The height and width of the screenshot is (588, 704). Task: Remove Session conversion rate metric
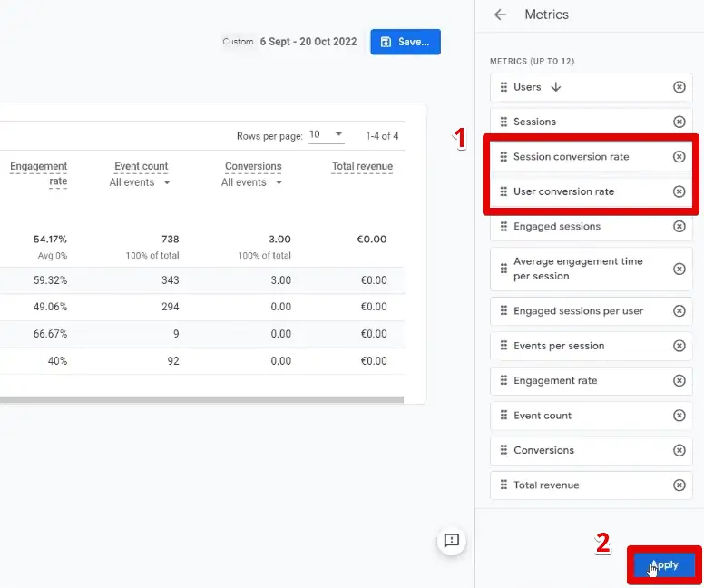[x=680, y=156]
